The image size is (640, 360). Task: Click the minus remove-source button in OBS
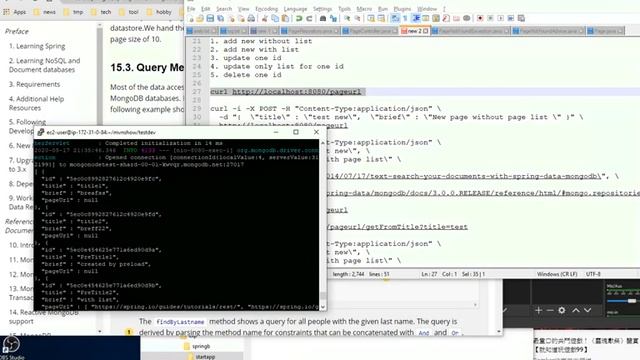click(550, 311)
